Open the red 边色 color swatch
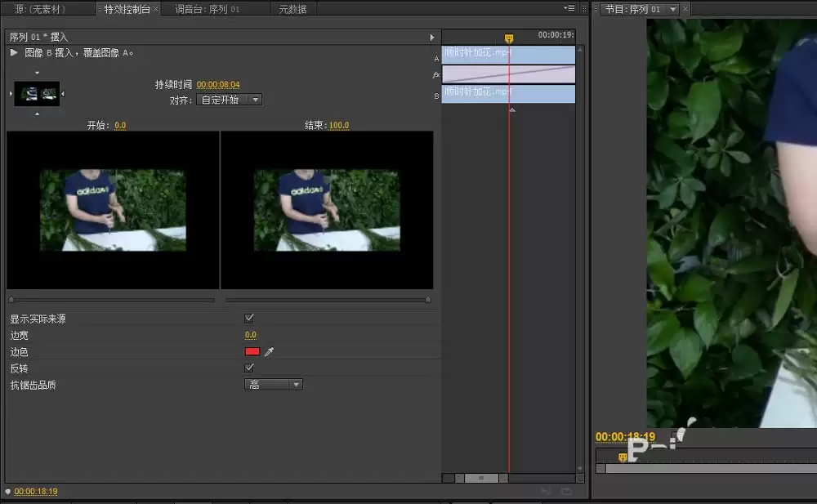The width and height of the screenshot is (817, 504). (x=252, y=352)
